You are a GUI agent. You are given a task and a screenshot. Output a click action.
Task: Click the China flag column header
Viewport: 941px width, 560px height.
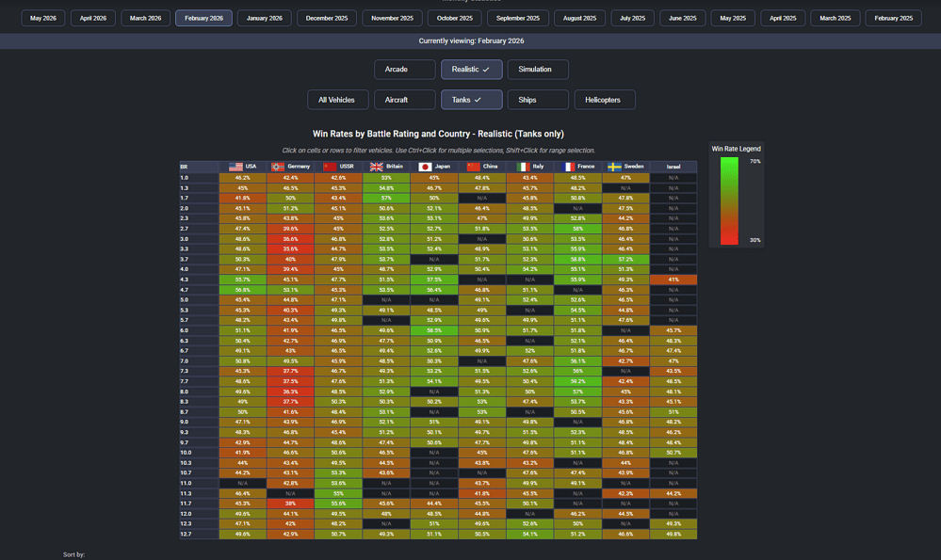(x=482, y=167)
